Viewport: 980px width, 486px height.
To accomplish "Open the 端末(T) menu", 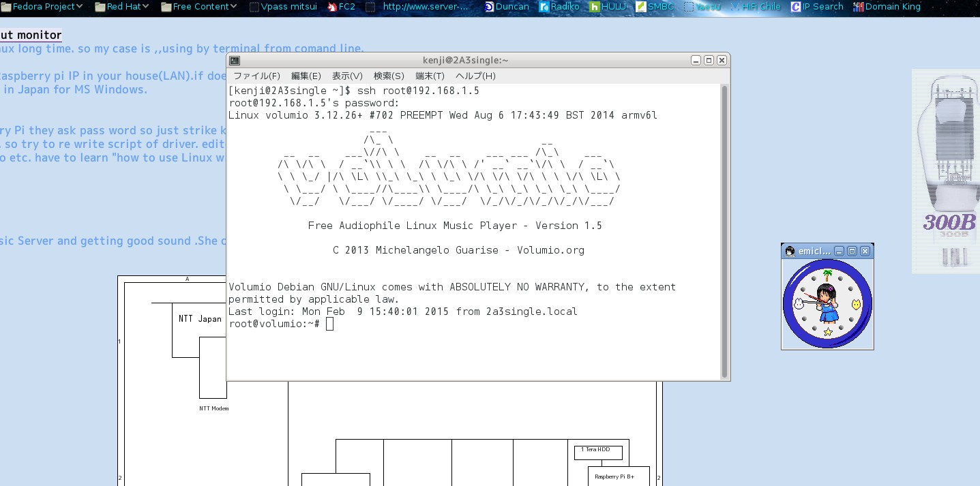I will 430,76.
